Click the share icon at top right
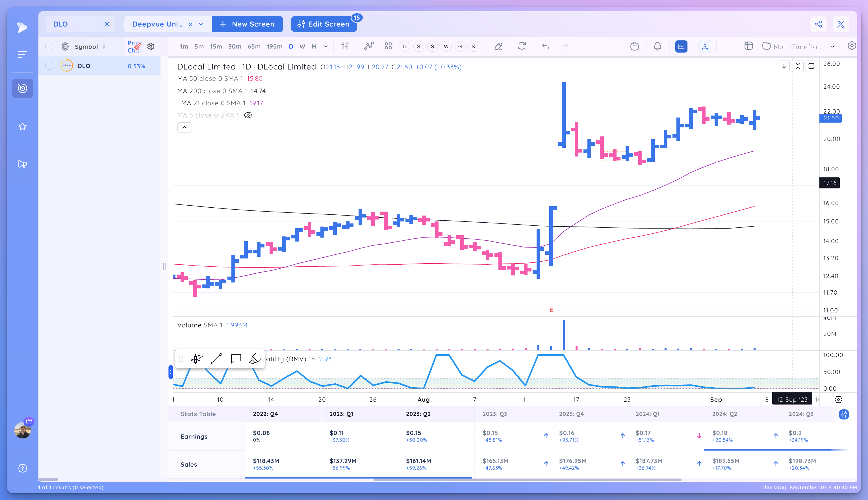The image size is (868, 500). pos(818,24)
